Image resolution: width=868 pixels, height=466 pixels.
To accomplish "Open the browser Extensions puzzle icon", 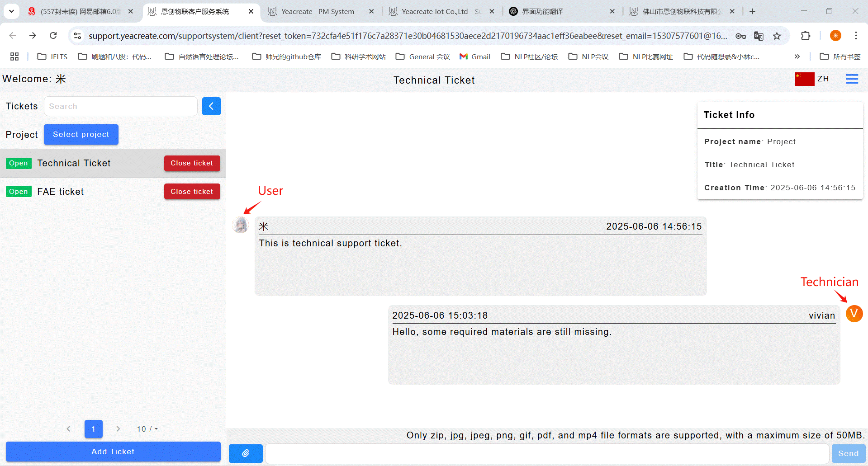I will (805, 36).
